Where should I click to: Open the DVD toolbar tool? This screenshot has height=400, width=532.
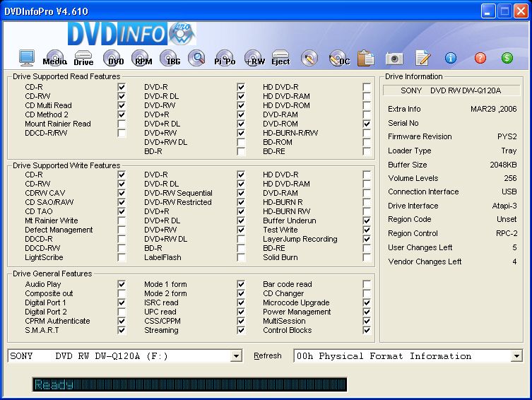click(113, 58)
